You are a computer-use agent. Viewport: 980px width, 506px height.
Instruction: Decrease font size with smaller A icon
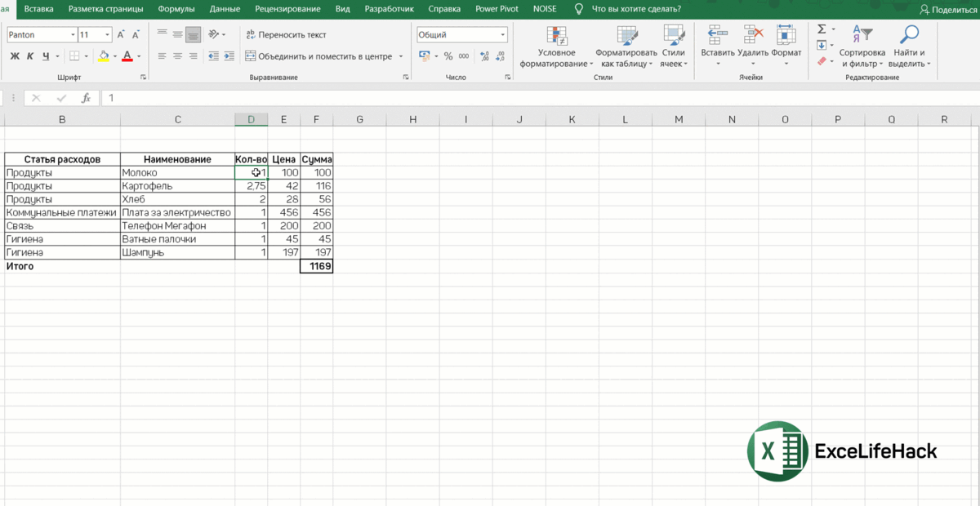[x=137, y=35]
